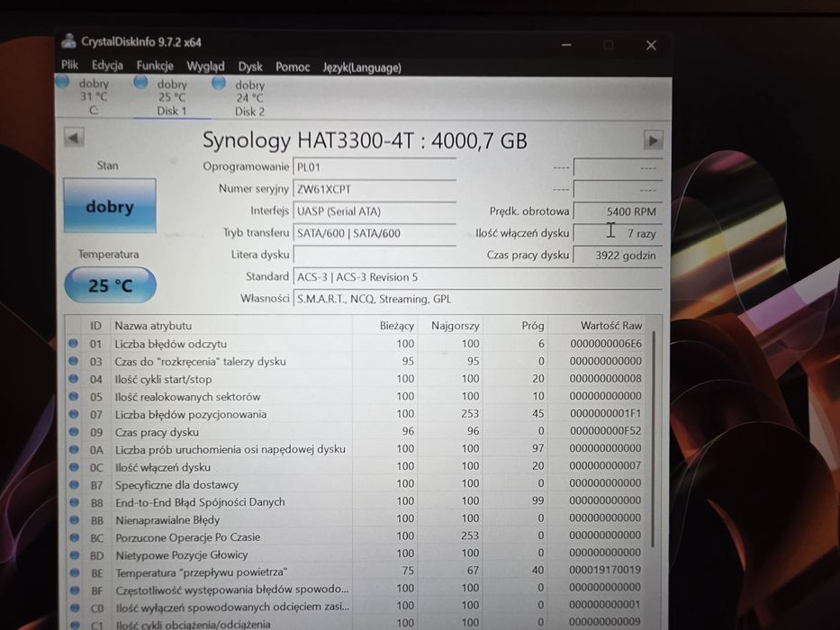Click status dot for attribute 0C
Image resolution: width=840 pixels, height=630 pixels.
74,466
